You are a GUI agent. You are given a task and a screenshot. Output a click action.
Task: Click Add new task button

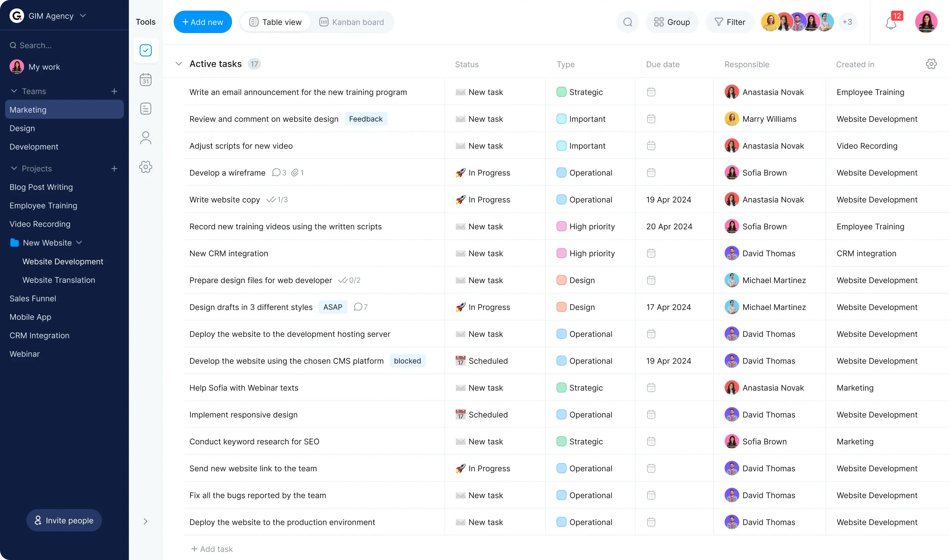[x=202, y=22]
